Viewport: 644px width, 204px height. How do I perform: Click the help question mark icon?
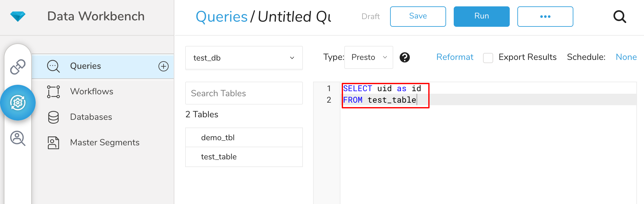coord(404,57)
